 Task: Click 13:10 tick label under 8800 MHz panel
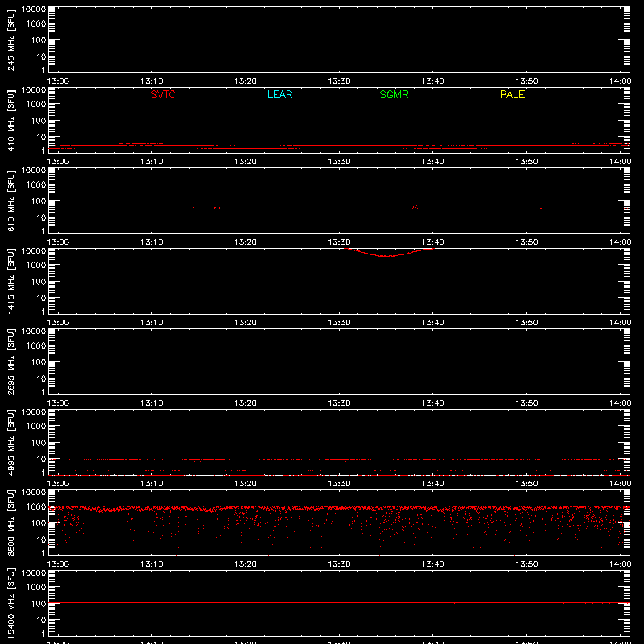pos(151,564)
